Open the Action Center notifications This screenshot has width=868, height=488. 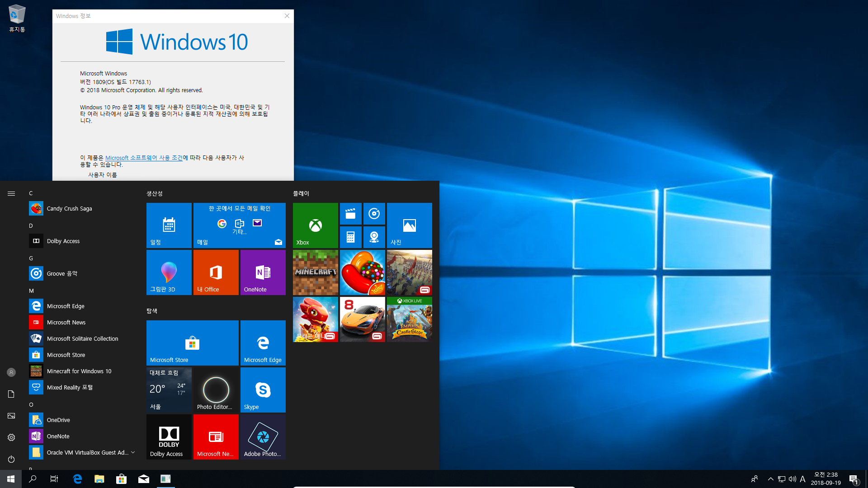(854, 479)
